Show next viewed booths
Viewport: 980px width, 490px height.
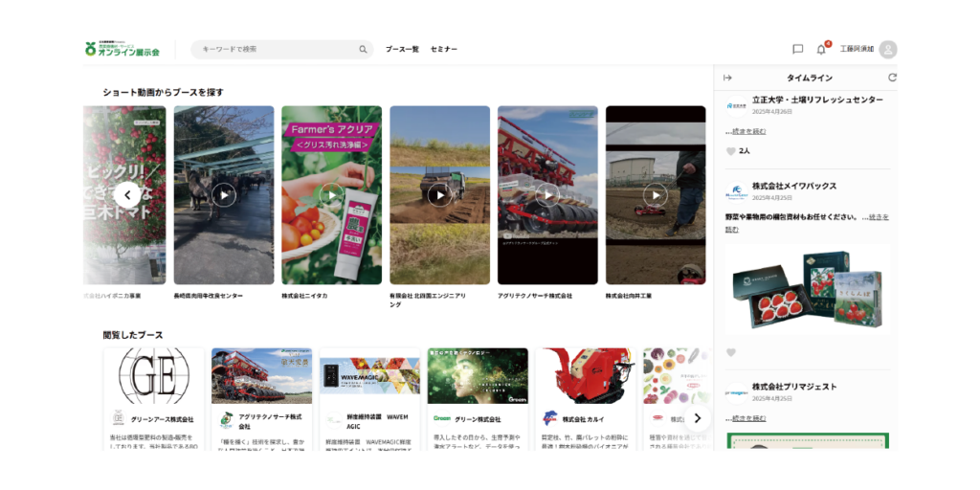coord(697,418)
